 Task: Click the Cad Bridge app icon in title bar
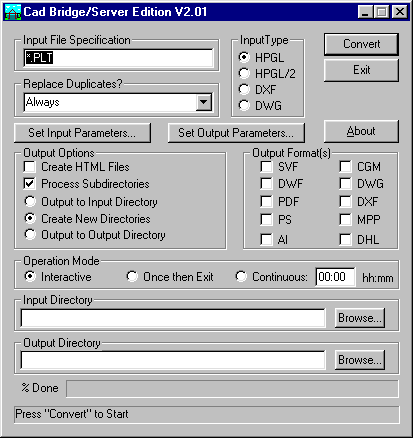13,12
